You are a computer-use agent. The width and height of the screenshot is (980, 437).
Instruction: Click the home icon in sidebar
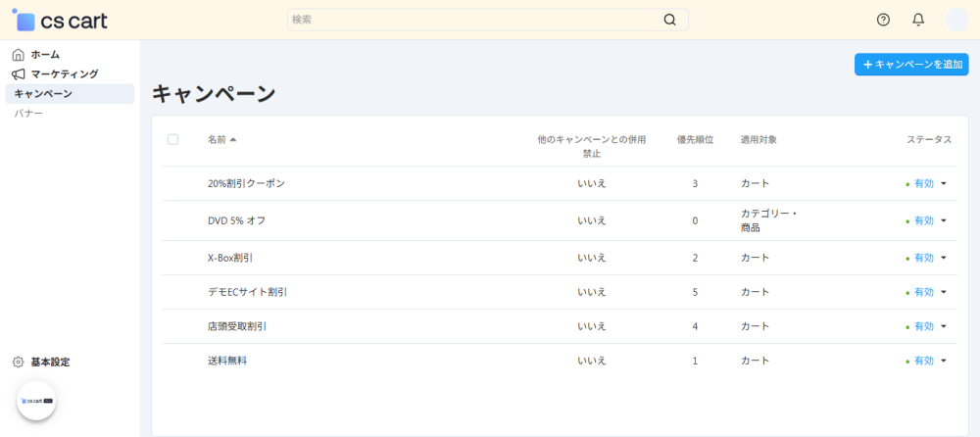pos(19,55)
